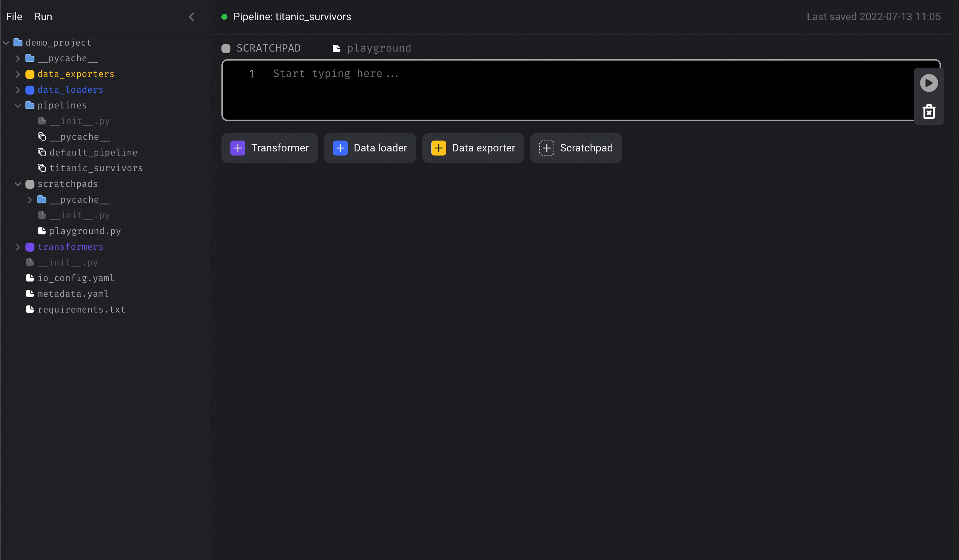
Task: Click the scratchpads gray block badge
Action: coord(30,184)
